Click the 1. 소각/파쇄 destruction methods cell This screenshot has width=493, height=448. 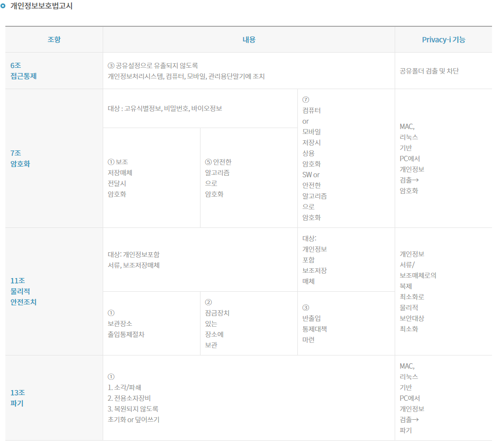pos(249,398)
